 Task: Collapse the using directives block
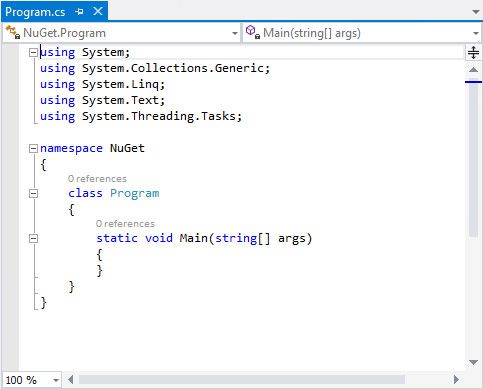(x=33, y=52)
